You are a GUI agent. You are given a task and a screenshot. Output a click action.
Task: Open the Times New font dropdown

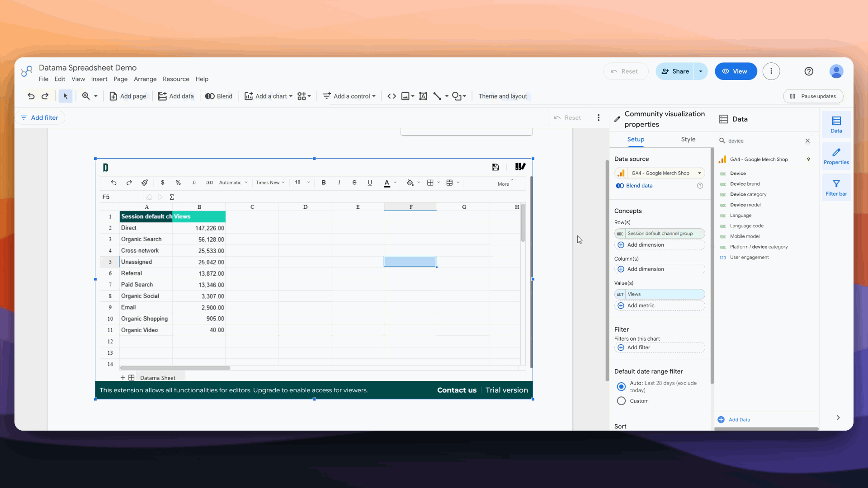coord(270,183)
